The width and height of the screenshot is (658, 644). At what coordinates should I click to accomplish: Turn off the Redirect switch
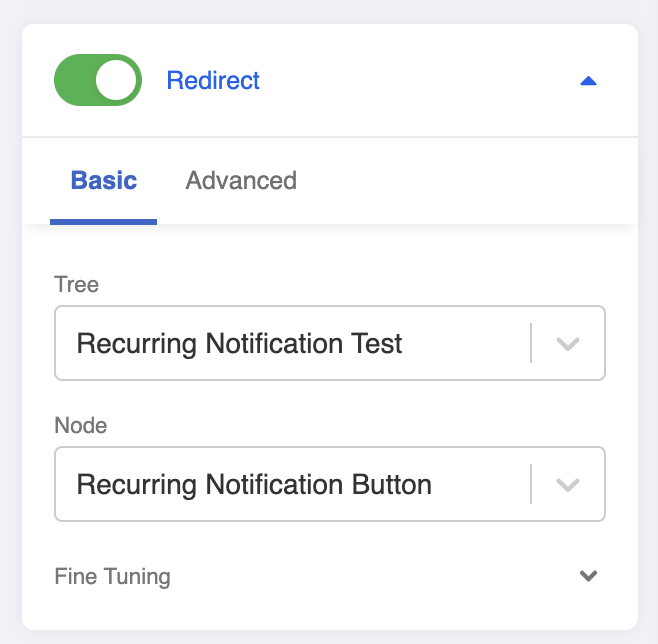97,80
